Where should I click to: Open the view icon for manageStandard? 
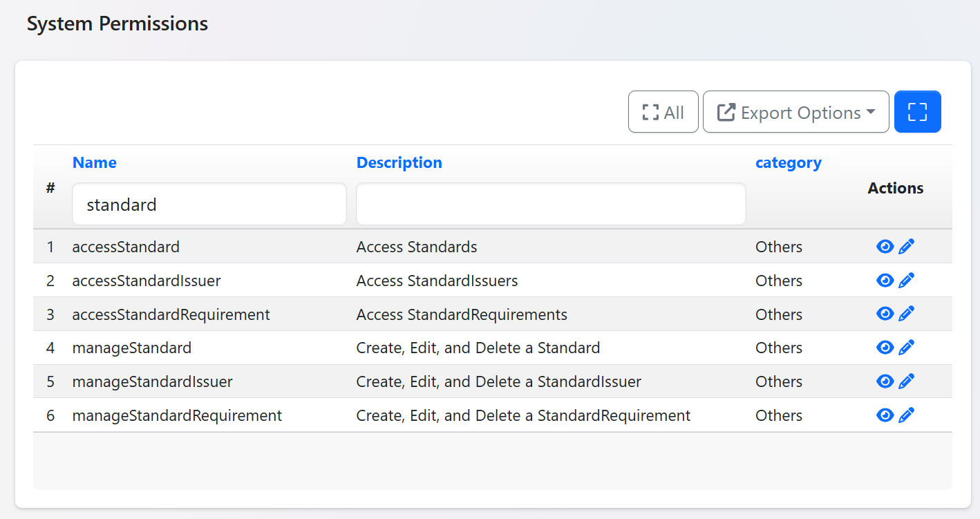click(885, 348)
